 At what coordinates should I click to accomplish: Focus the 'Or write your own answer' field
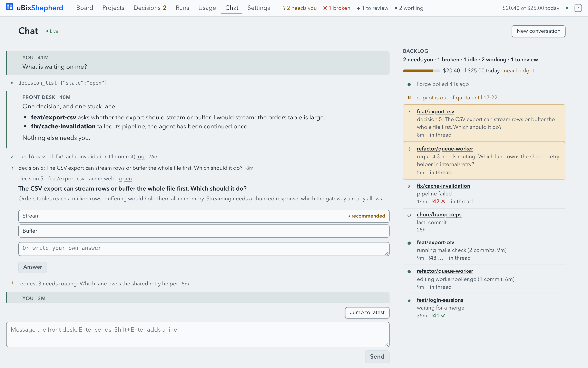click(204, 249)
